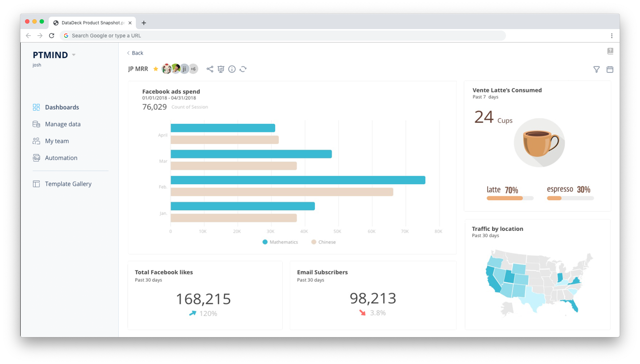640x364 pixels.
Task: Click the Mar Mathematics bar
Action: (251, 154)
